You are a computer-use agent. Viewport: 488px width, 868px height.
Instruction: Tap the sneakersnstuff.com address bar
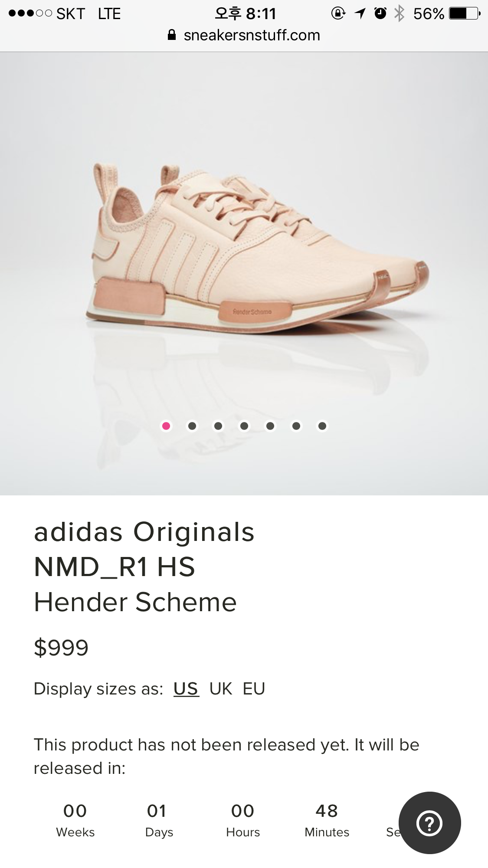(x=244, y=35)
